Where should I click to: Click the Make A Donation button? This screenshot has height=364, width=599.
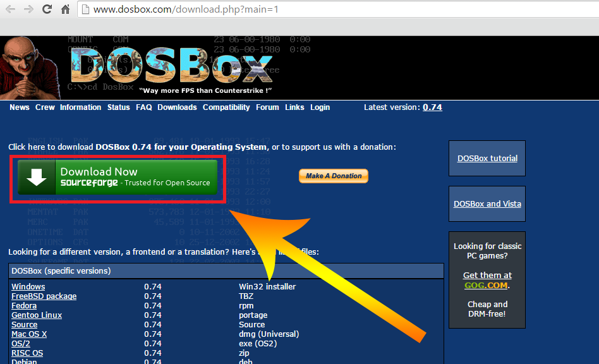point(334,176)
